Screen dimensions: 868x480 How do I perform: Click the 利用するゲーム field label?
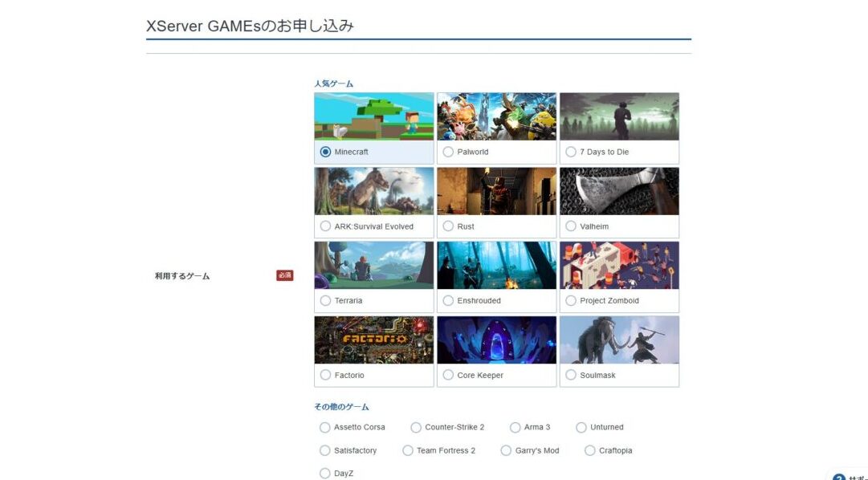(x=182, y=275)
